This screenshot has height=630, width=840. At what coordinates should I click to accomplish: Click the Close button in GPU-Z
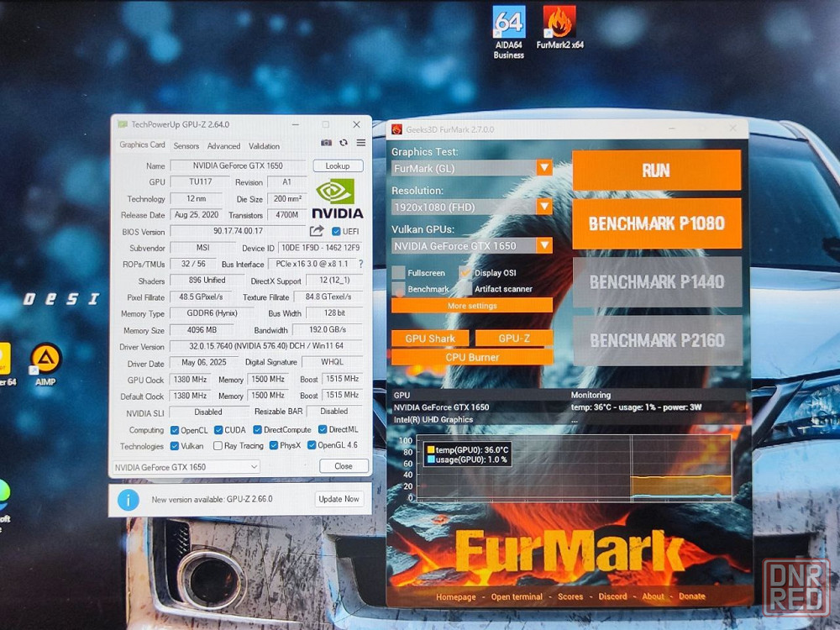coord(344,466)
